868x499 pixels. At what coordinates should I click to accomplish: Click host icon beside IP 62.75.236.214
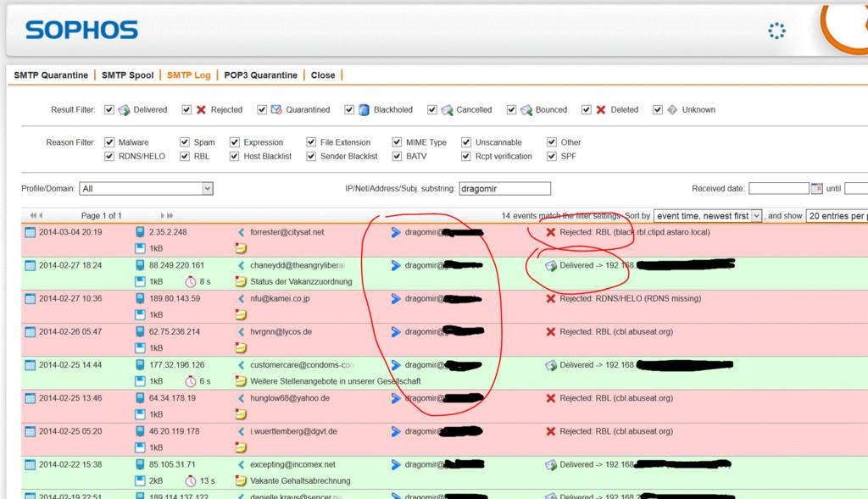(140, 332)
